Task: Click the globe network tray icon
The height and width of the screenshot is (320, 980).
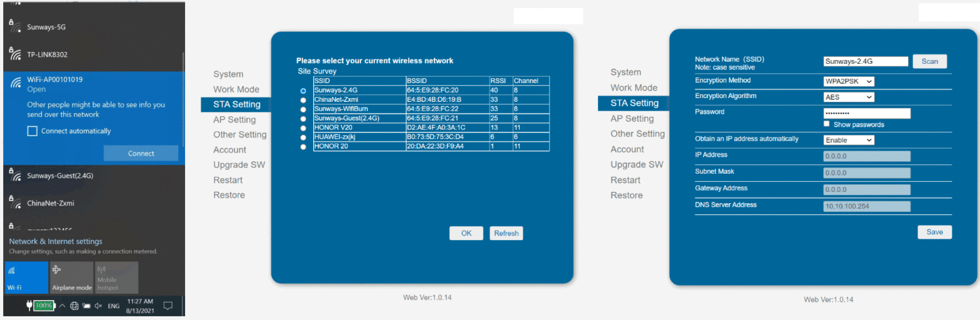Action: point(74,306)
